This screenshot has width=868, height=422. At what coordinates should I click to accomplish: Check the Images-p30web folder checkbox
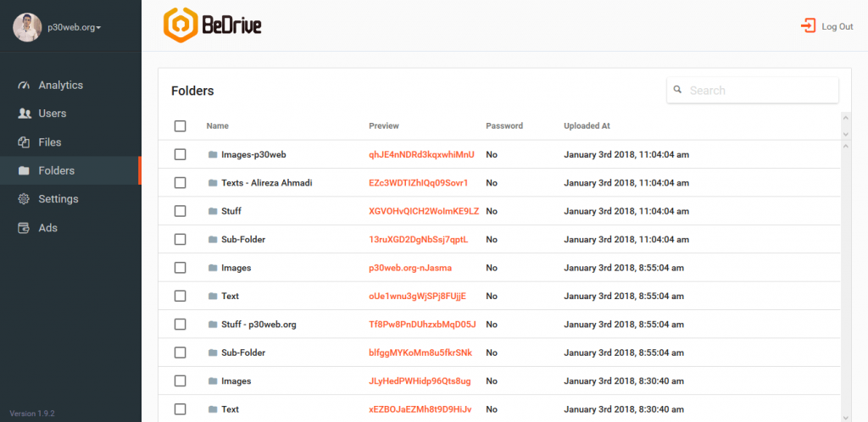click(x=180, y=155)
